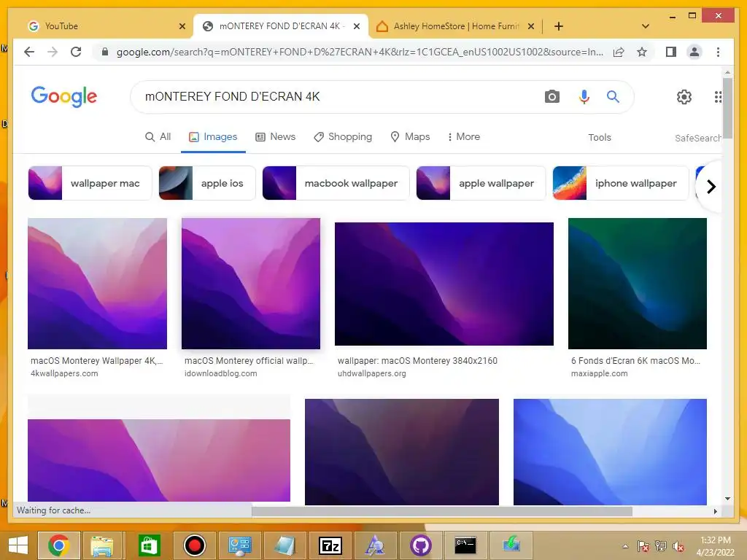
Task: Open the Tools filter options
Action: (600, 138)
